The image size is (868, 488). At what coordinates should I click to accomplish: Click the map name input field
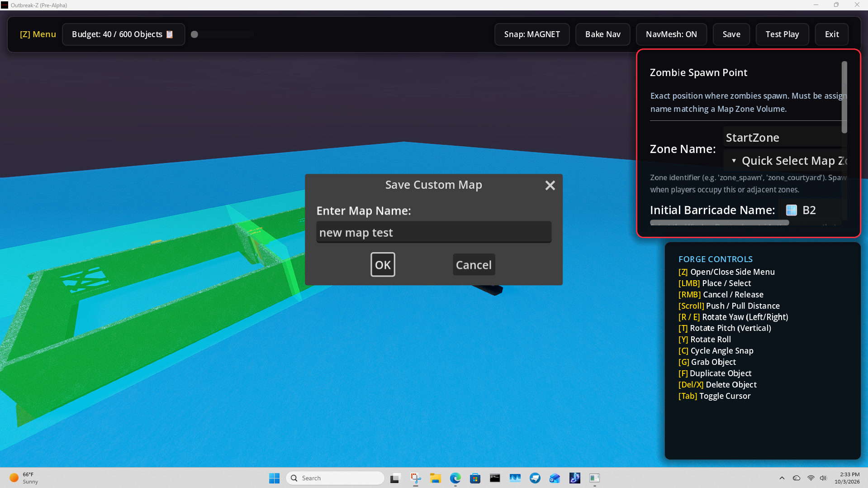(434, 232)
